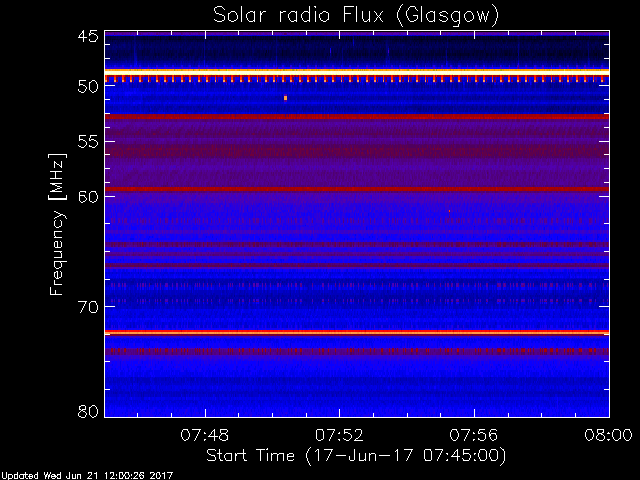640x480 pixels.
Task: Click the bright yellow-red band near 72 MHz
Action: [x=357, y=333]
